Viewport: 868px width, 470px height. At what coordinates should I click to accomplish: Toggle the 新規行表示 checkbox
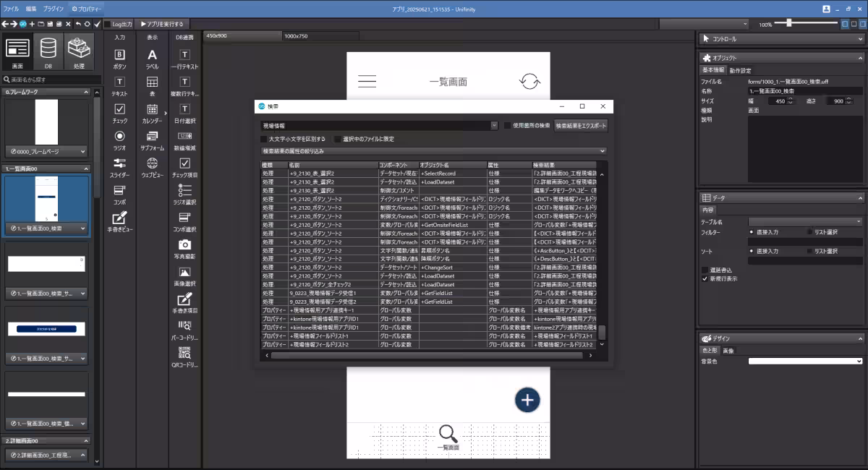705,278
